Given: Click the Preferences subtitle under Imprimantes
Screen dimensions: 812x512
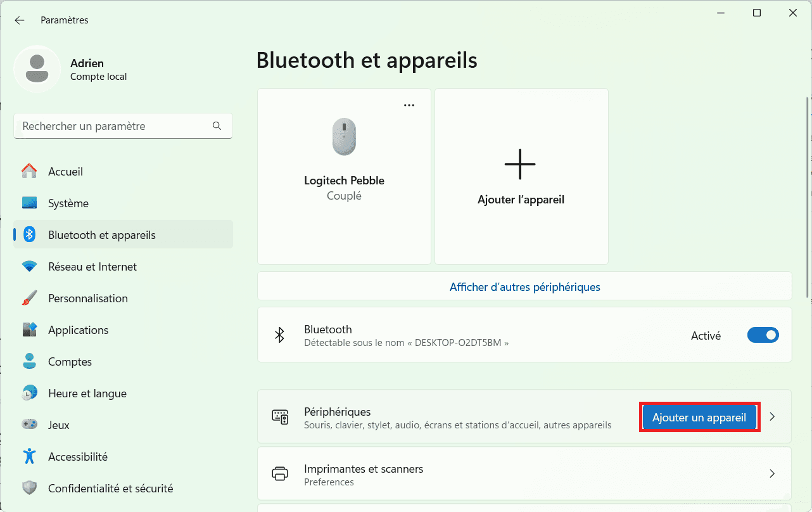Looking at the screenshot, I should 329,482.
